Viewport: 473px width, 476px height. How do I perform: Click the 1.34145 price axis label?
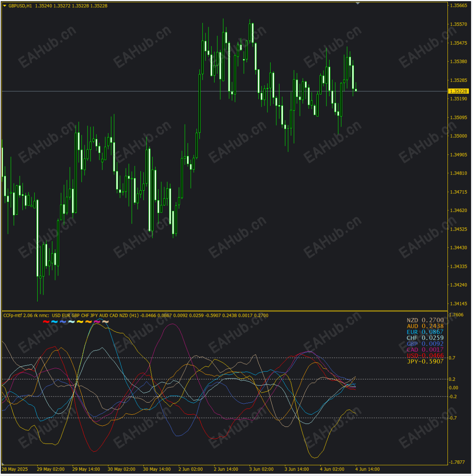pyautogui.click(x=459, y=304)
